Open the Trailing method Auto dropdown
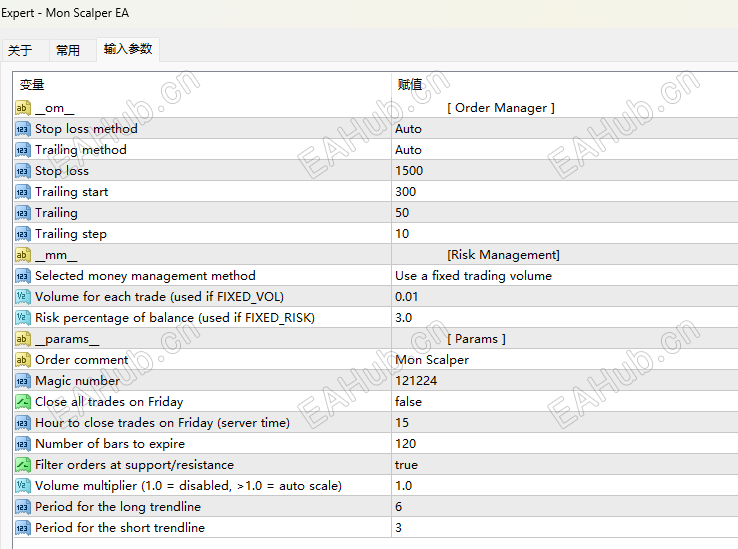The height and width of the screenshot is (549, 738). [x=408, y=150]
